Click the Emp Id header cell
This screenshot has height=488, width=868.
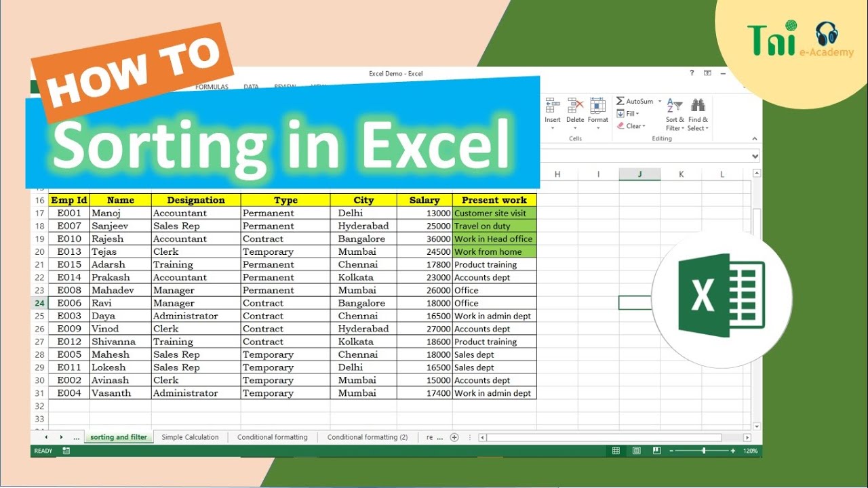click(69, 200)
